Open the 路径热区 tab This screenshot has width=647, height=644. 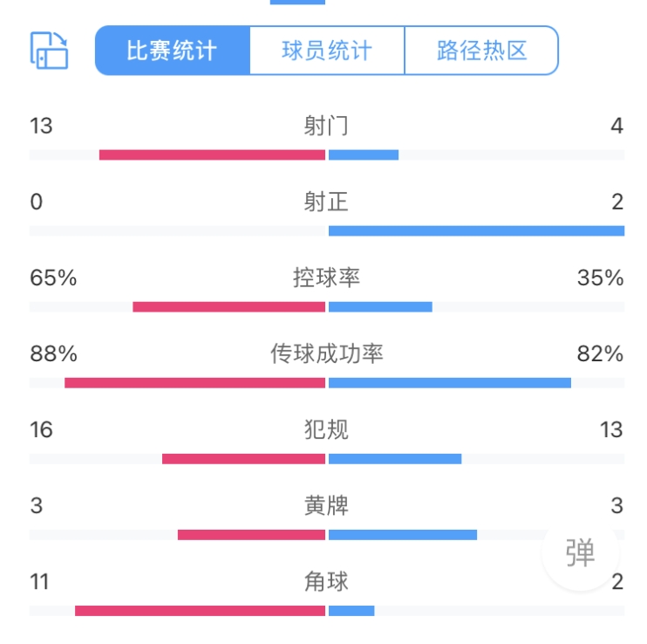[481, 50]
